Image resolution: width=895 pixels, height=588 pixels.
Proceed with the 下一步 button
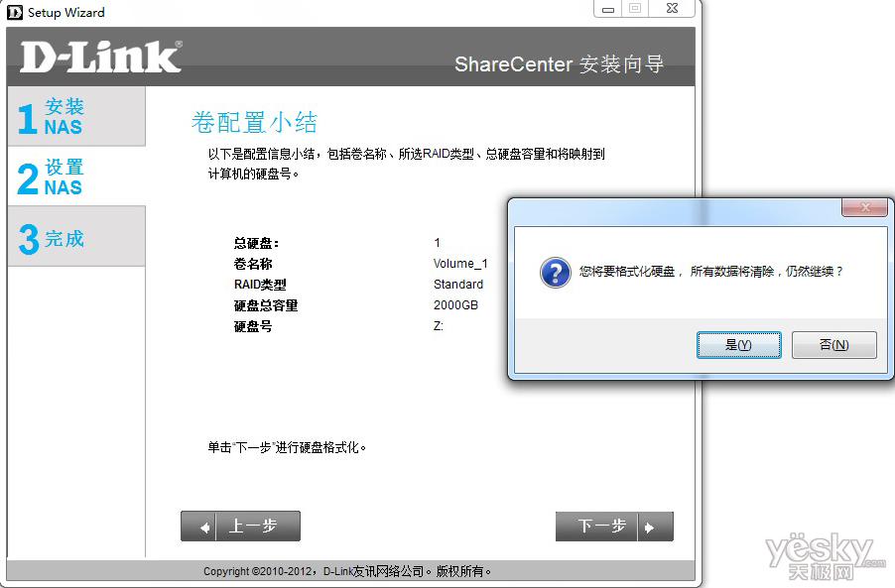(614, 526)
